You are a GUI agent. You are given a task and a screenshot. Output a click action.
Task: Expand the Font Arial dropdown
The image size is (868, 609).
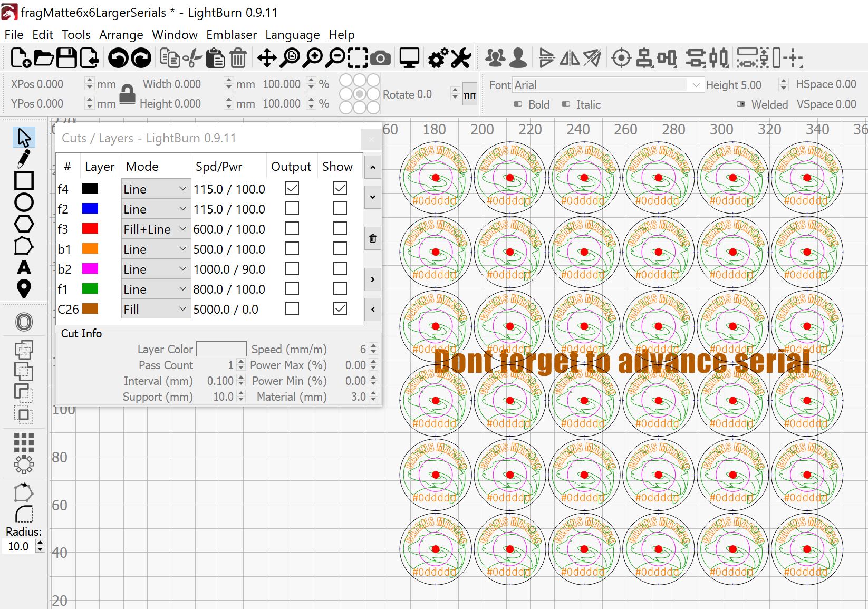coord(696,85)
